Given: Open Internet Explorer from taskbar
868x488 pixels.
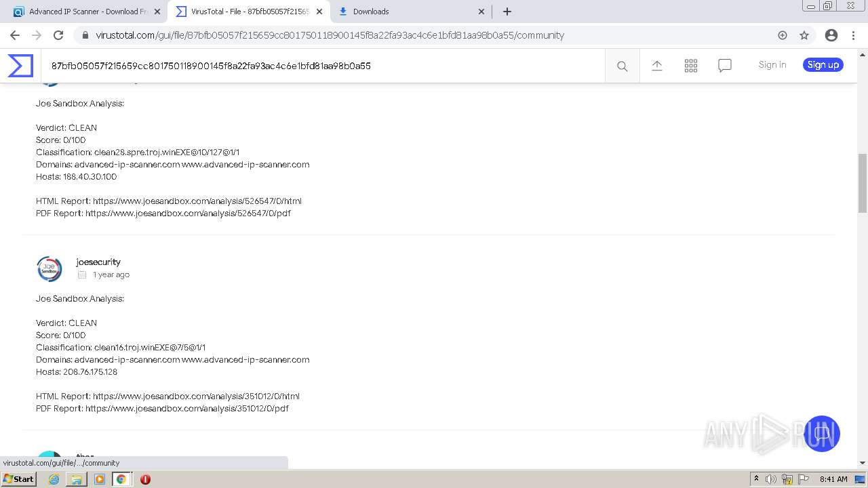Looking at the screenshot, I should tap(54, 479).
